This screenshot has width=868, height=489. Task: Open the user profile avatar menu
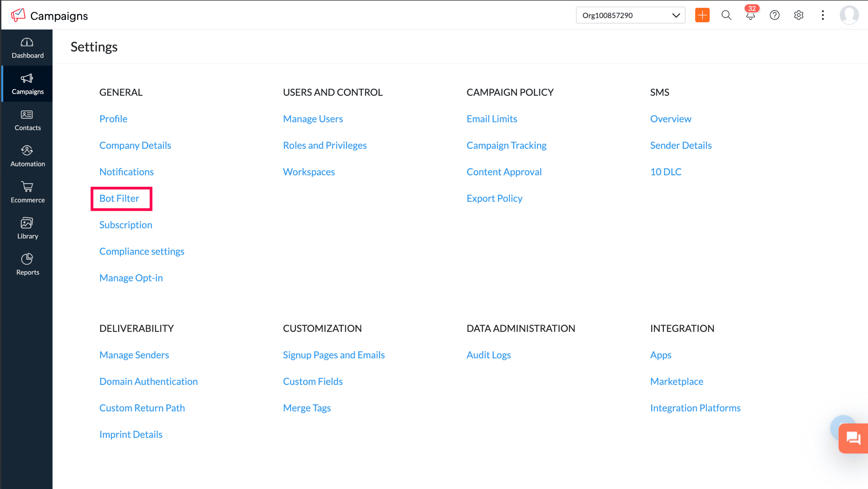849,15
